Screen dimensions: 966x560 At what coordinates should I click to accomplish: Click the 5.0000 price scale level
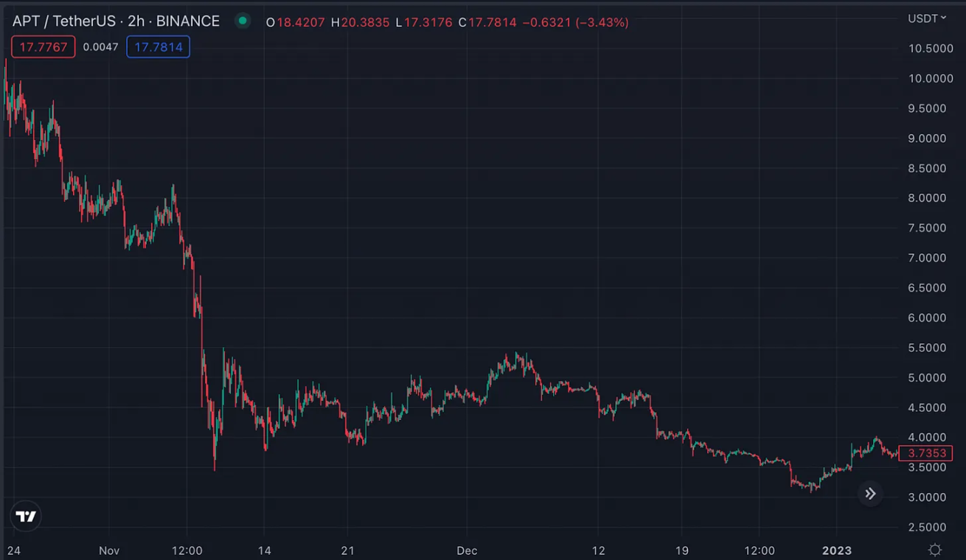(x=926, y=377)
